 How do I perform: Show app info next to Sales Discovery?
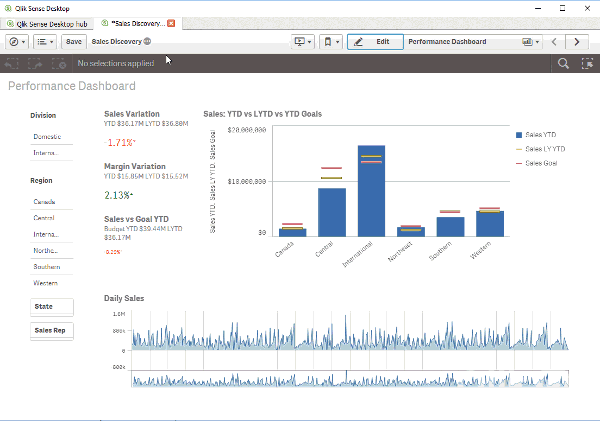(x=147, y=41)
